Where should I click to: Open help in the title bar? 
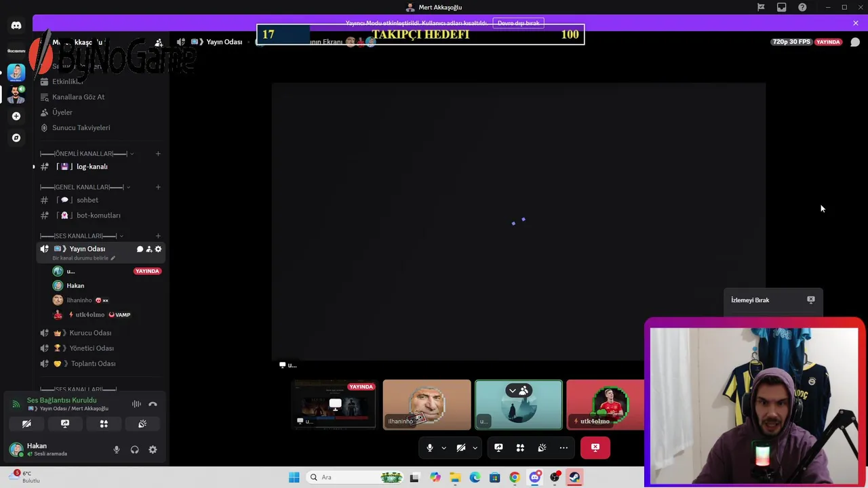[x=802, y=7]
